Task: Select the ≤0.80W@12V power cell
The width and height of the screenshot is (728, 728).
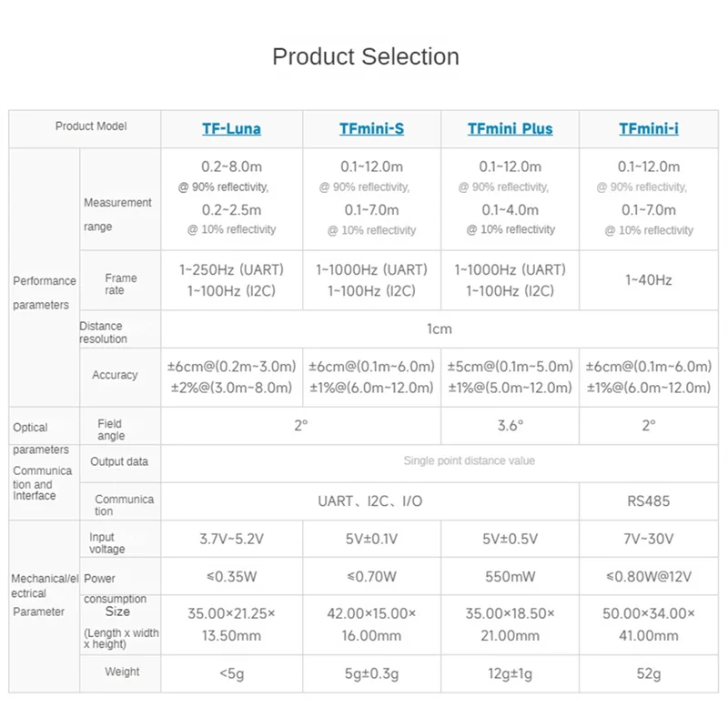Action: [648, 576]
